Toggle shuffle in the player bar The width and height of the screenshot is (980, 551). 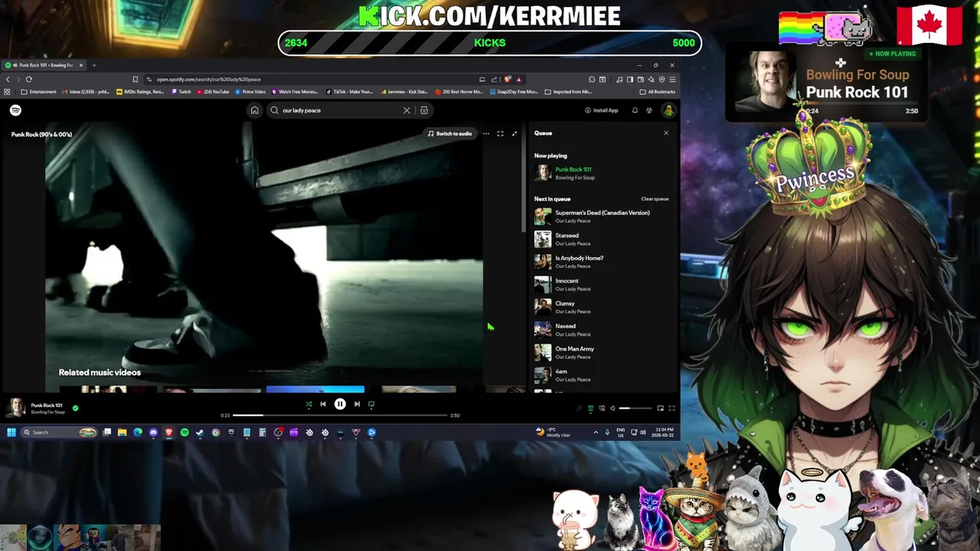click(x=309, y=404)
